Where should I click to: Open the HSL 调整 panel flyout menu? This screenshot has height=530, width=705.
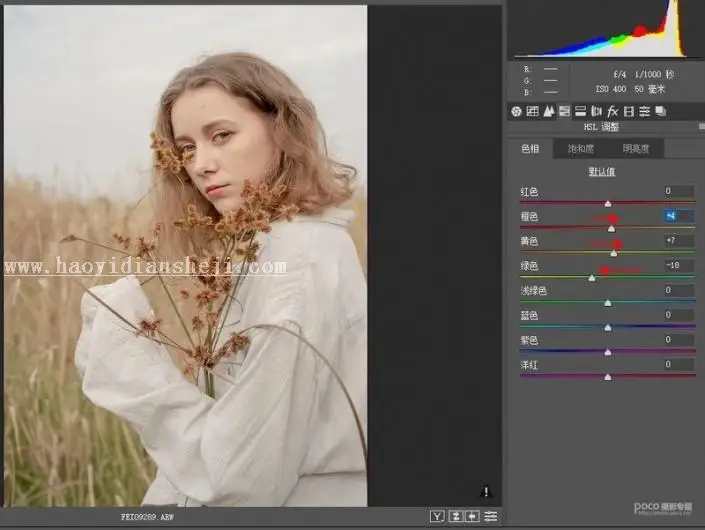click(x=701, y=127)
